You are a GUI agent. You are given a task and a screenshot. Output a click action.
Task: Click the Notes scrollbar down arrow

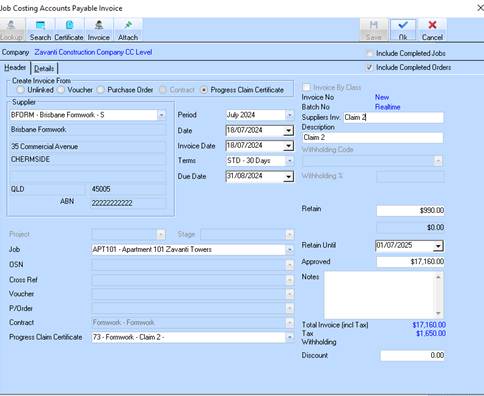[x=438, y=314]
